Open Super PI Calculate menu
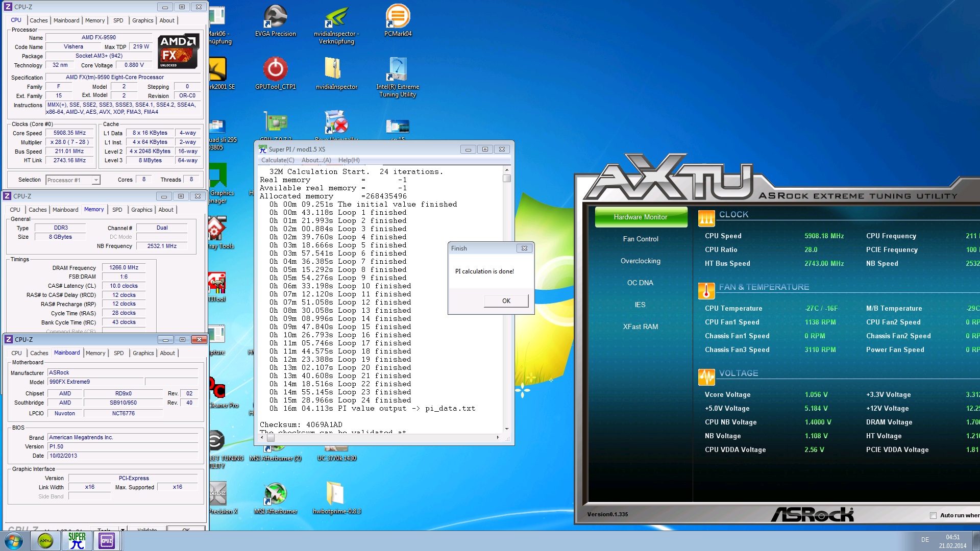980x551 pixels. 278,160
